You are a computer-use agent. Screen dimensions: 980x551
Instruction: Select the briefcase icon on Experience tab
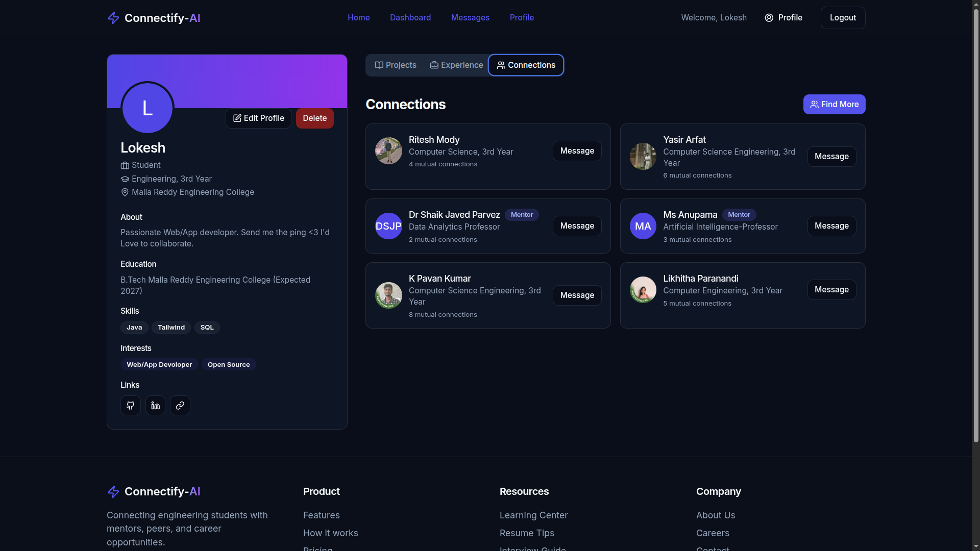[x=434, y=65]
